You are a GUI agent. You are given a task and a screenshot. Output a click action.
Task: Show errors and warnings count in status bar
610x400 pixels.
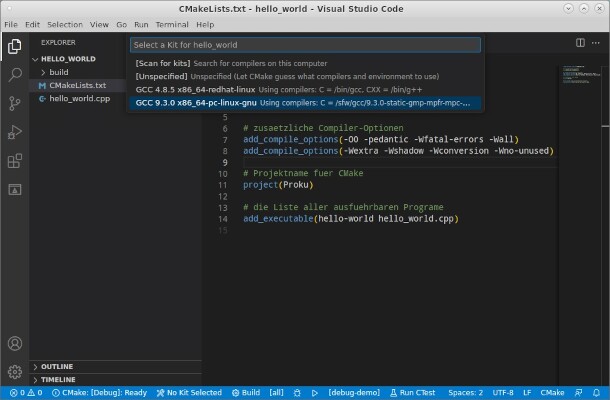tap(26, 393)
